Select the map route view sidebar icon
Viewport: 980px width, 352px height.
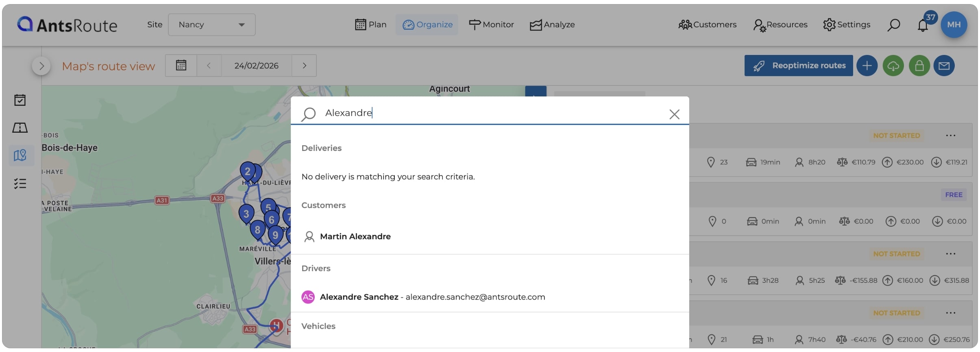(x=20, y=155)
